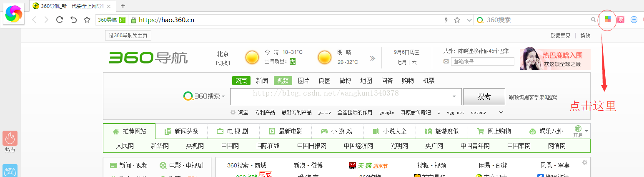This screenshot has height=177, width=644.
Task: Select the 良医 search tab
Action: [324, 81]
